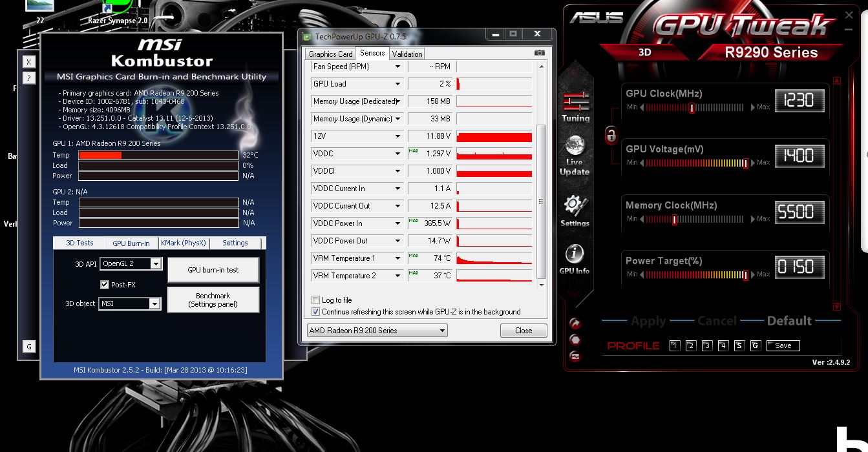Open the VRM Temperature 1 dropdown

click(x=398, y=258)
